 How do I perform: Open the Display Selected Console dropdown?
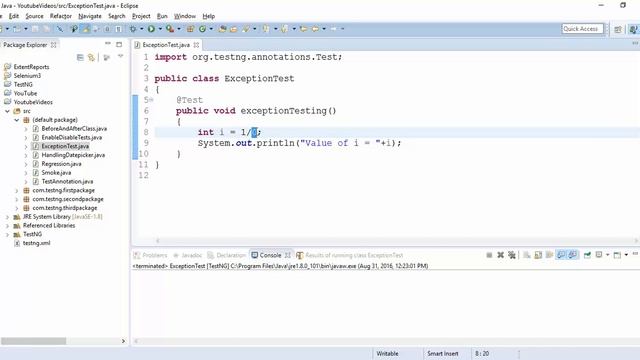click(608, 255)
